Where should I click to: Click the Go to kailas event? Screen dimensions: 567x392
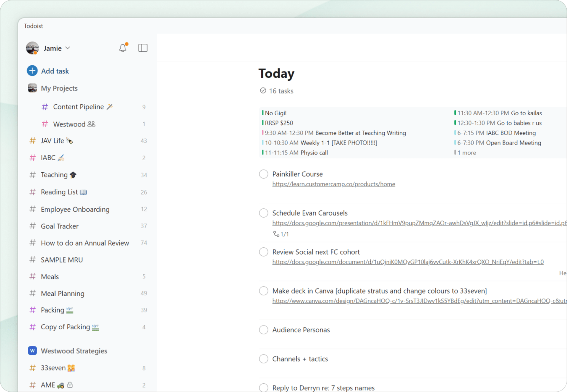(498, 113)
